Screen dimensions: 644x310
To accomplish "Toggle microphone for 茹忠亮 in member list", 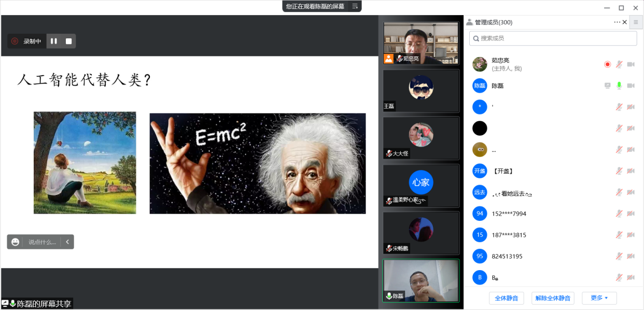I will click(x=619, y=64).
